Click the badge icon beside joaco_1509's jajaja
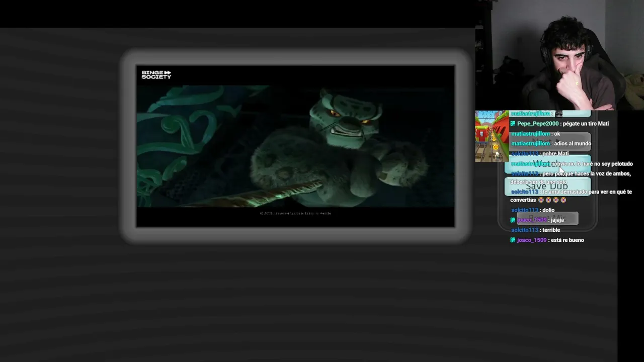Viewport: 644px width, 362px height. pyautogui.click(x=513, y=220)
